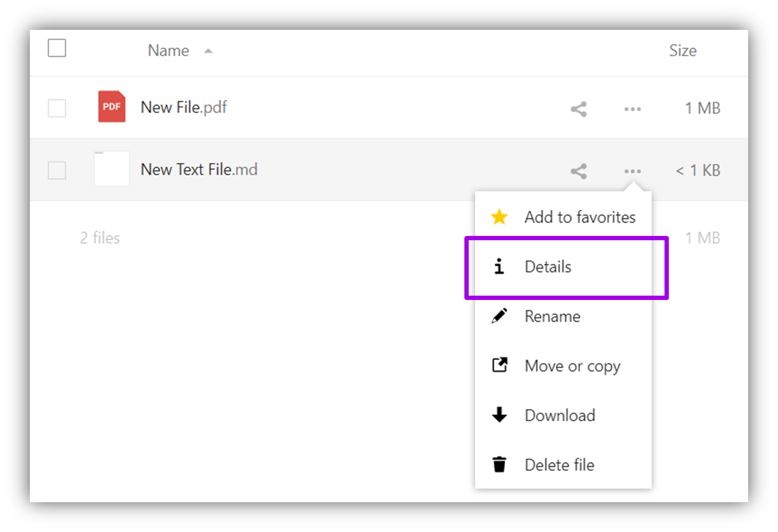Sort files by the Size column header

[x=682, y=51]
